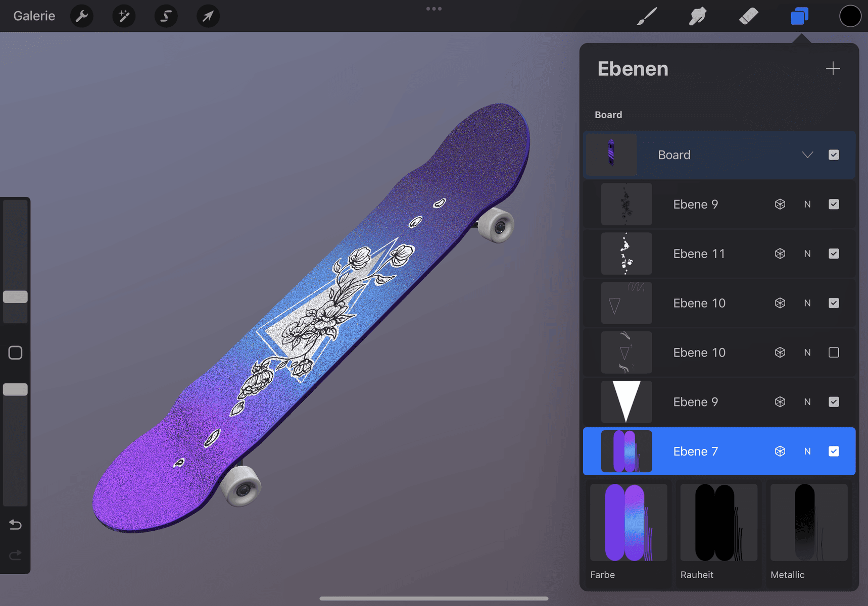Open material cube icon on unchecked Ebene 10

780,352
